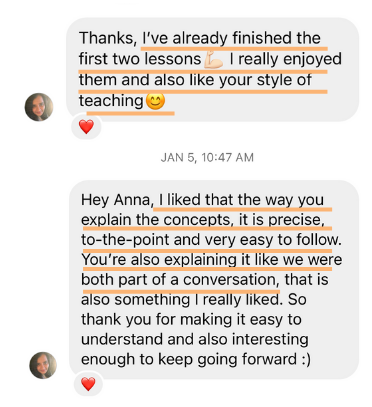Click the word "conversation," in the second bubble

pyautogui.click(x=231, y=280)
